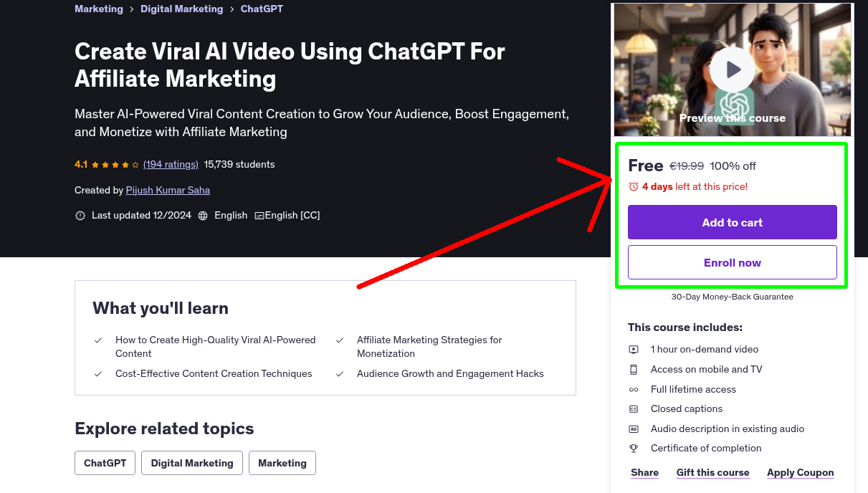Screen dimensions: 868x493
Task: Click the Explore related topics heading
Action: click(x=164, y=429)
